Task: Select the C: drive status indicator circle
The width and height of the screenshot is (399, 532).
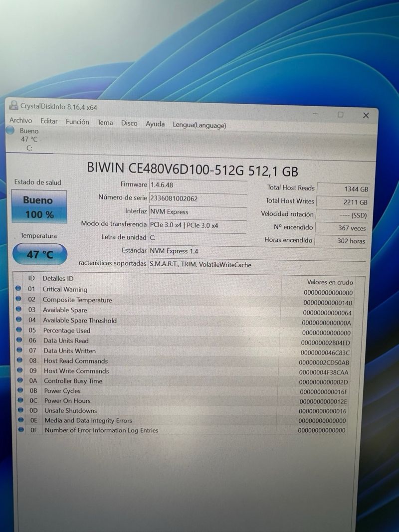Action: pyautogui.click(x=10, y=130)
